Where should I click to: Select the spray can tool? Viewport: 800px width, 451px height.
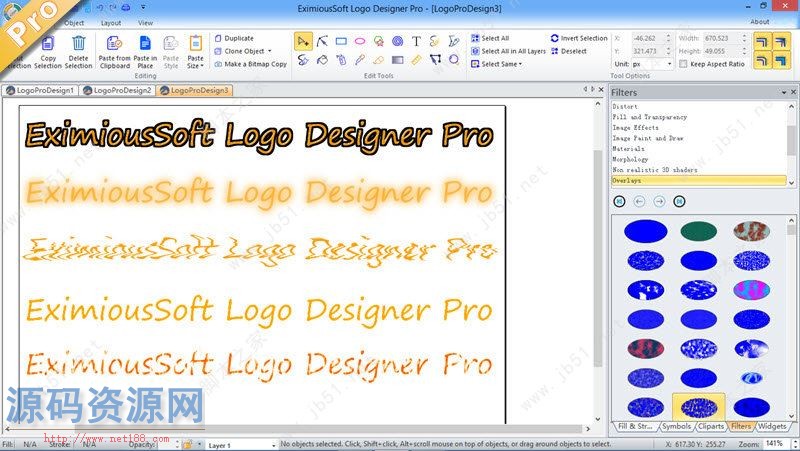341,60
